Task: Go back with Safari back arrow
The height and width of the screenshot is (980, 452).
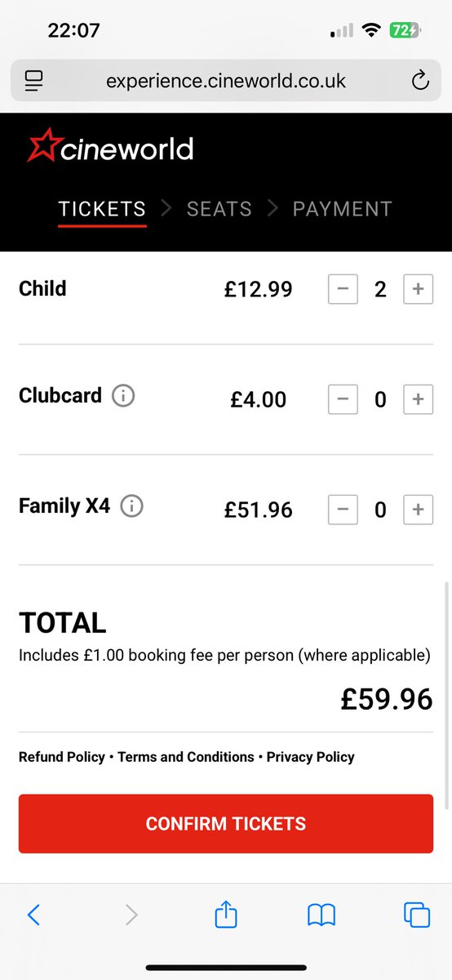Action: coord(33,915)
